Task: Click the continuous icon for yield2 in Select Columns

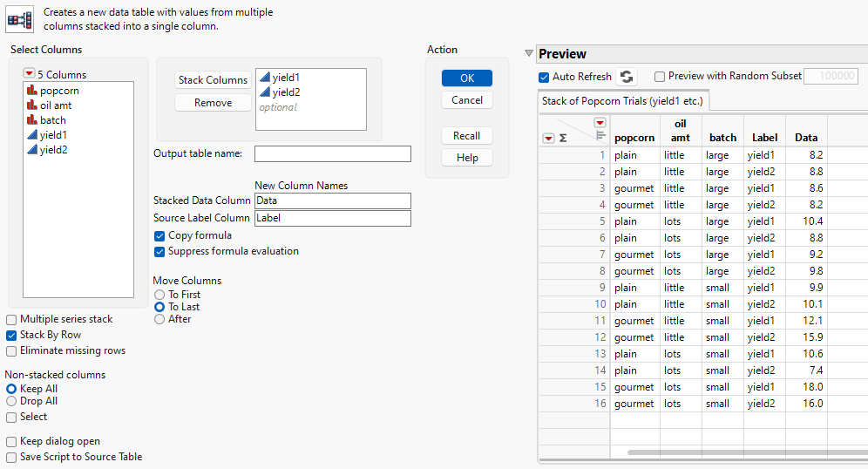Action: click(31, 150)
